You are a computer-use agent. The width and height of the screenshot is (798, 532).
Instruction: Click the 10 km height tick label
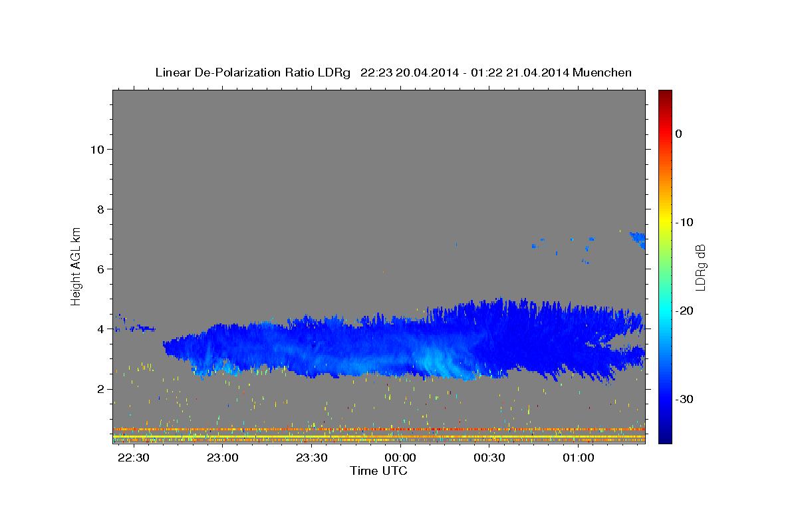95,149
